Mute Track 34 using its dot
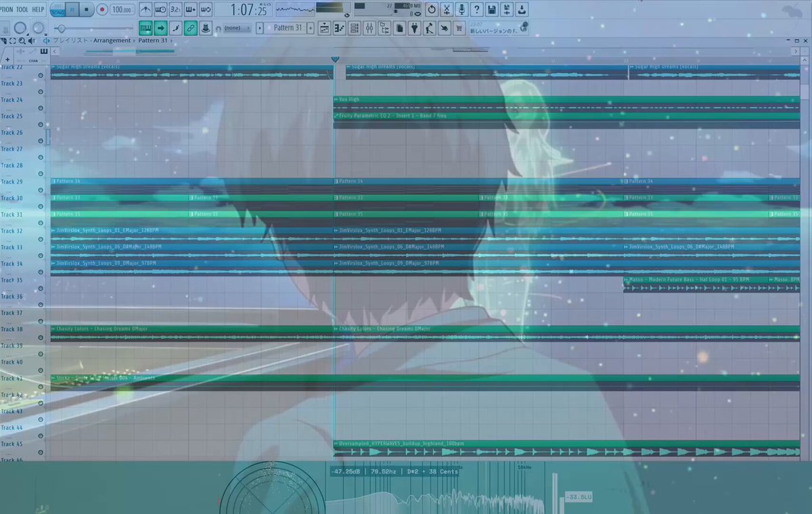Screen dimensions: 812x514 pos(41,272)
